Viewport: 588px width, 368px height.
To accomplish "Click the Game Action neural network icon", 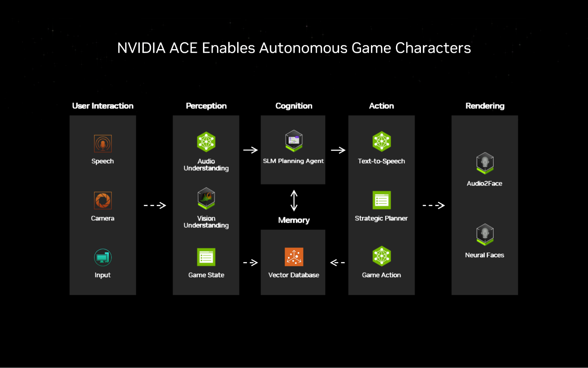I will 382,256.
